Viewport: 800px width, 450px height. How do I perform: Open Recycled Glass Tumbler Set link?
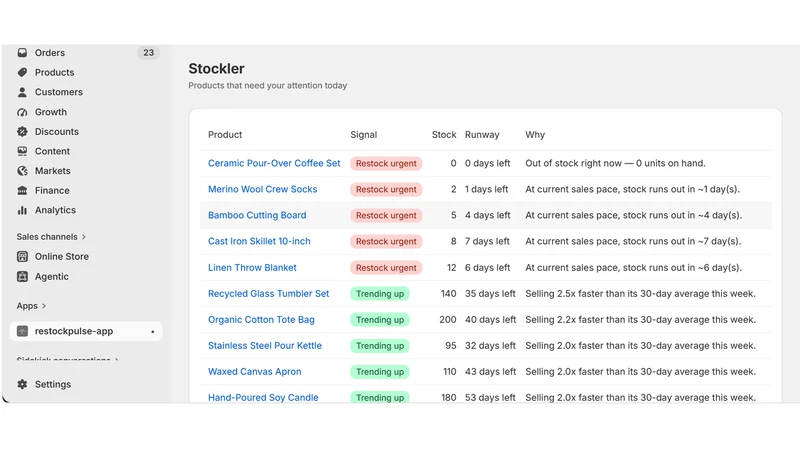(268, 294)
